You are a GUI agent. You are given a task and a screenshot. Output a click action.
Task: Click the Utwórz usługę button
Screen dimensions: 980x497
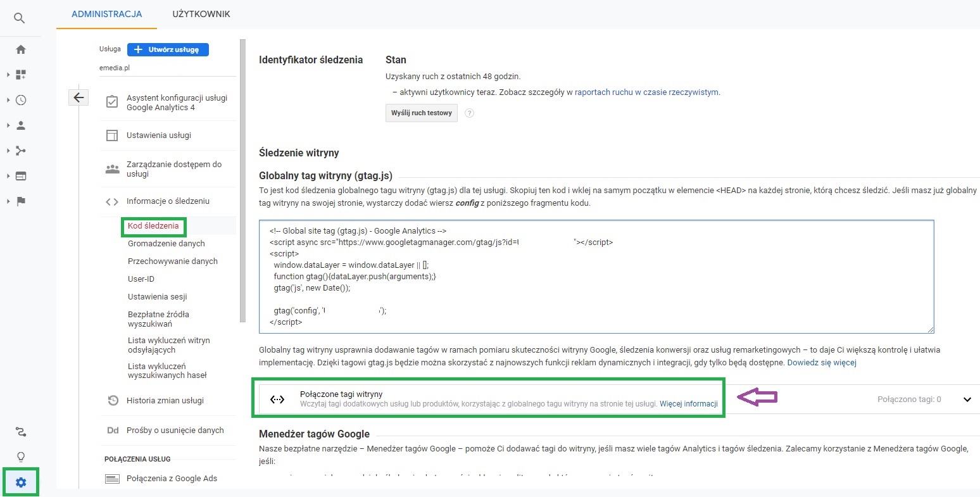pyautogui.click(x=167, y=49)
